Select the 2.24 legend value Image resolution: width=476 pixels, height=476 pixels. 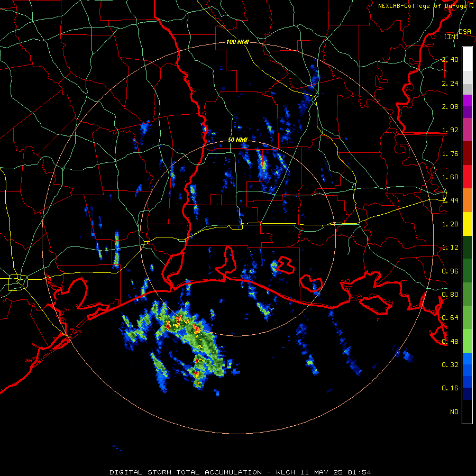click(x=450, y=83)
